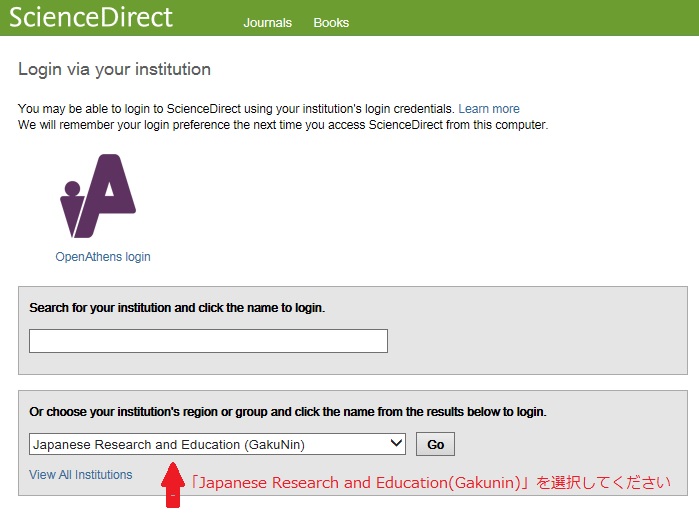This screenshot has height=513, width=699.
Task: Expand the institution region dropdown
Action: [217, 444]
